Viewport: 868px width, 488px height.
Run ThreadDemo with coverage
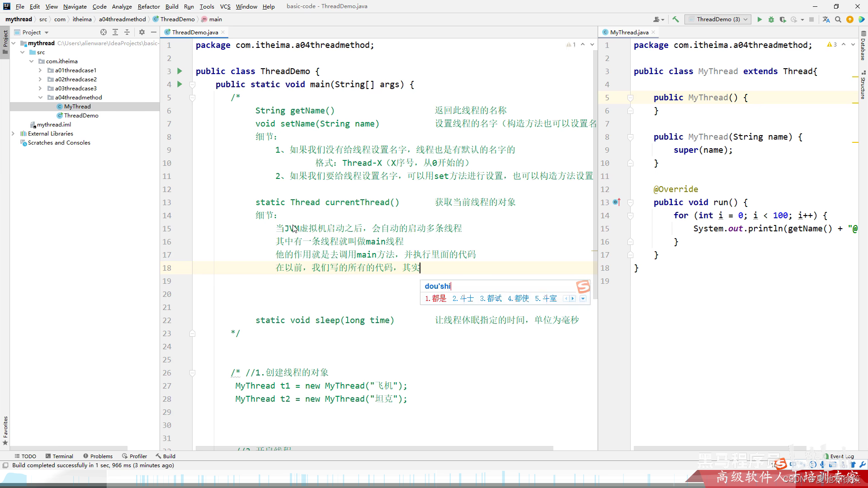783,19
